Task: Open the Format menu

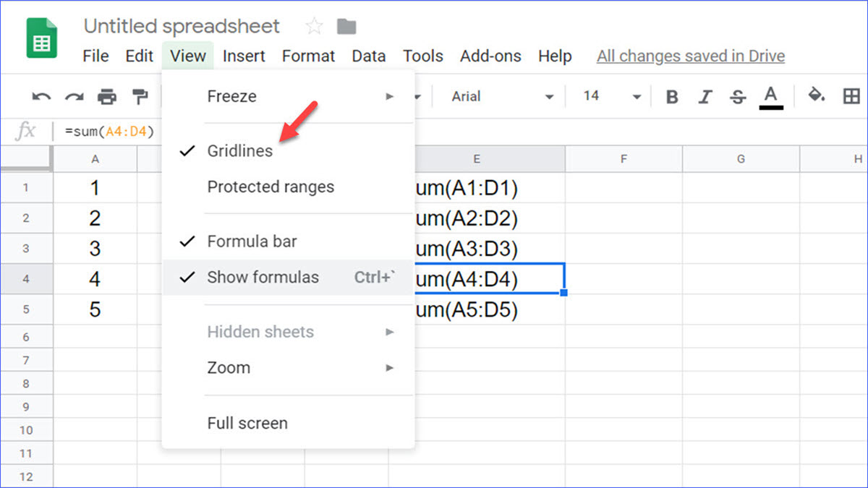Action: coord(308,56)
